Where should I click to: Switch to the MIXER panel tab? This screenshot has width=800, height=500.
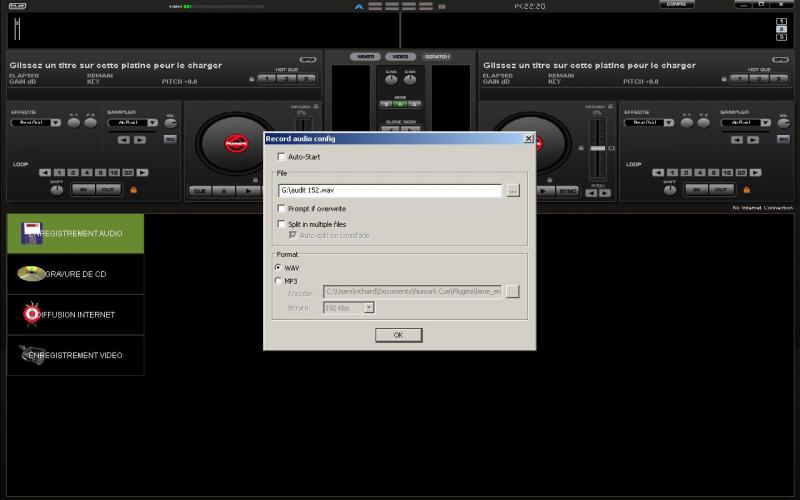click(x=365, y=57)
